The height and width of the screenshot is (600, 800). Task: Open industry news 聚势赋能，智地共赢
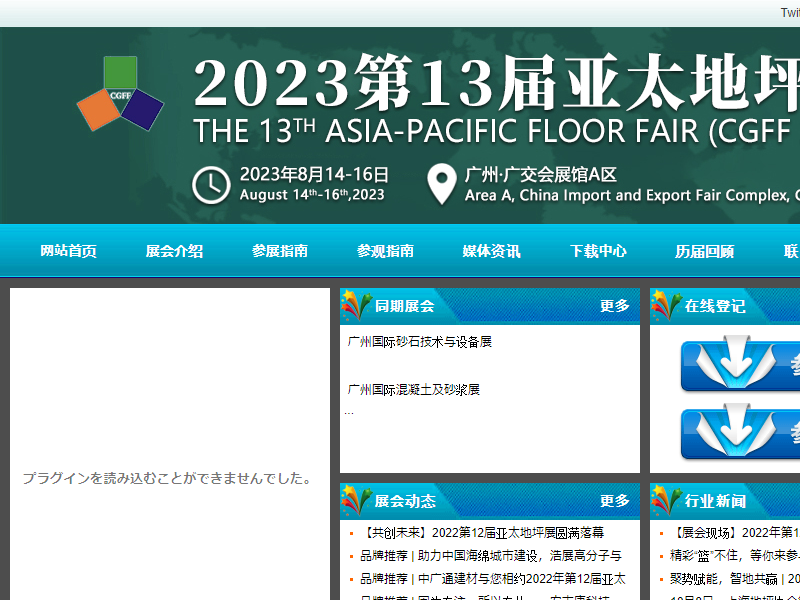click(735, 579)
